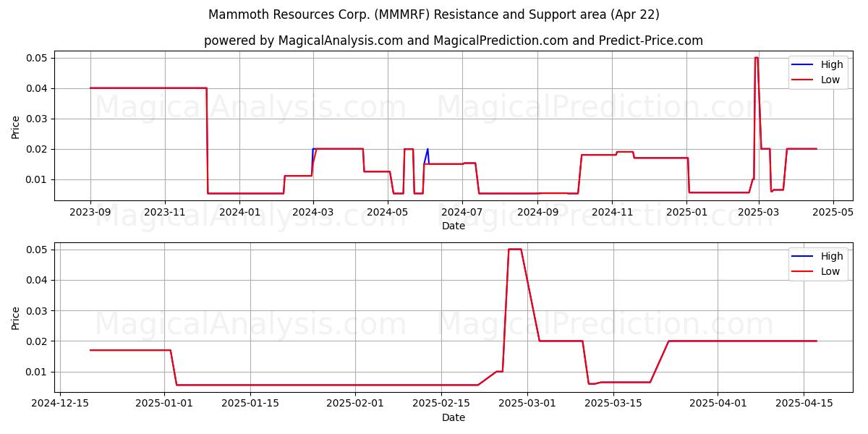Click the '2025-03' x-axis label in the top chart
Viewport: 868px width, 434px height.
pyautogui.click(x=759, y=213)
